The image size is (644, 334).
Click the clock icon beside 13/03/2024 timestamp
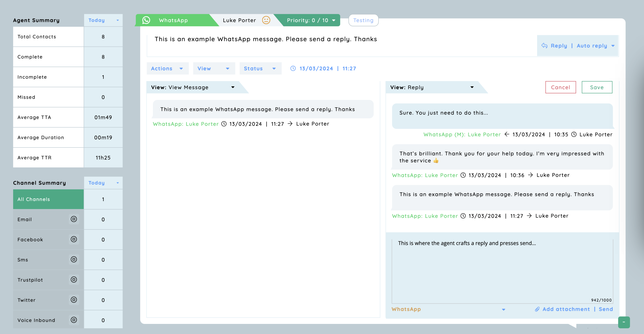pos(293,68)
